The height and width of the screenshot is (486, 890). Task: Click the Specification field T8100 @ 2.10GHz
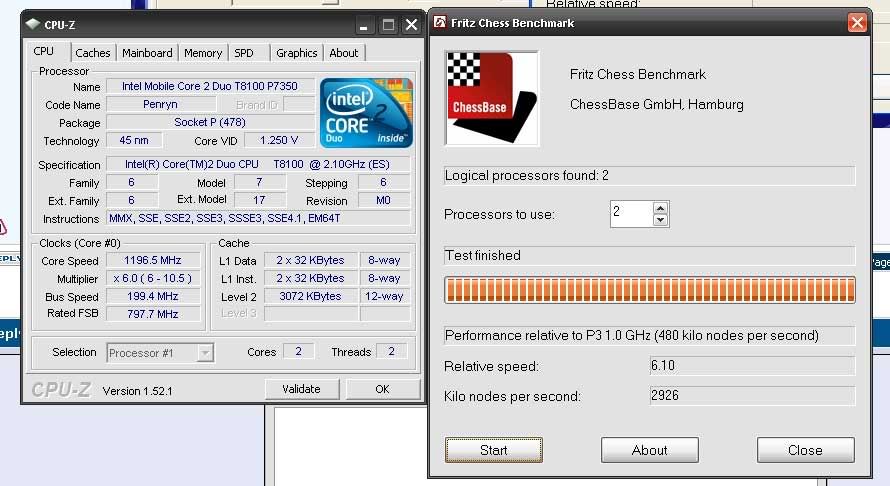pyautogui.click(x=257, y=165)
